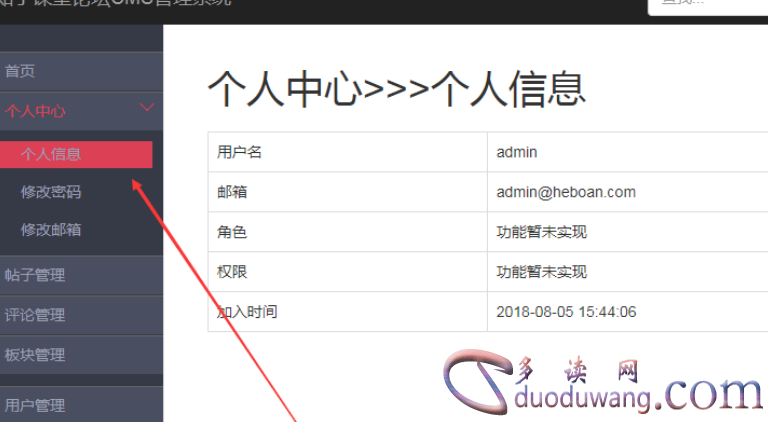Click the 个人中心 sidebar menu label
Screen dimensions: 768x422
pyautogui.click(x=36, y=111)
